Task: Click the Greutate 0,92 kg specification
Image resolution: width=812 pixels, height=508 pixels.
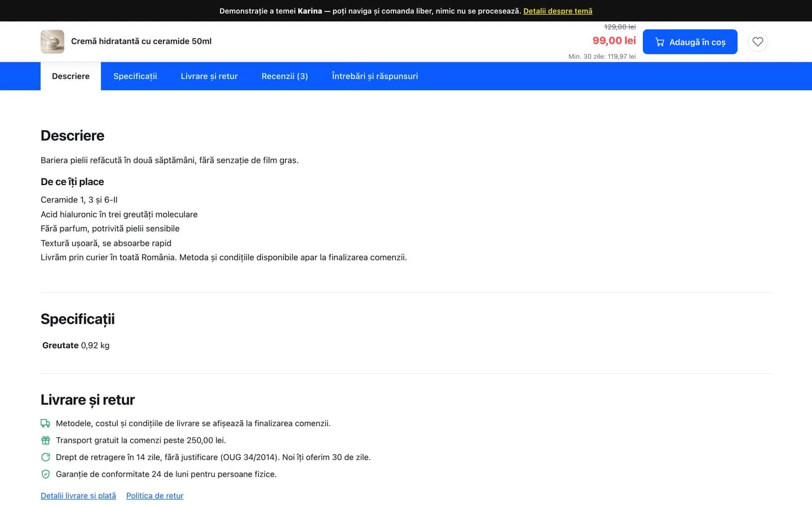Action: (x=76, y=345)
